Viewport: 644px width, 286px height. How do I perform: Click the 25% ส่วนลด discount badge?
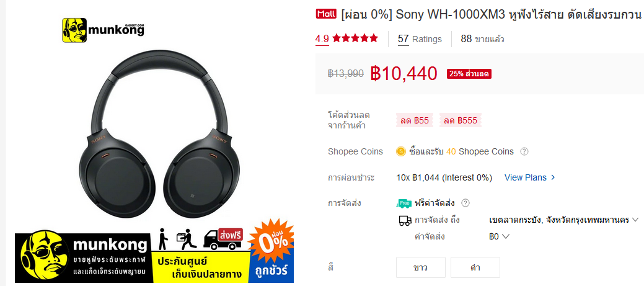469,74
